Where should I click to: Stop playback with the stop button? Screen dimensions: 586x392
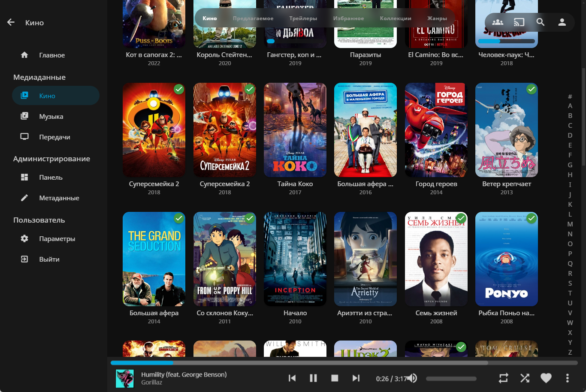click(x=335, y=378)
